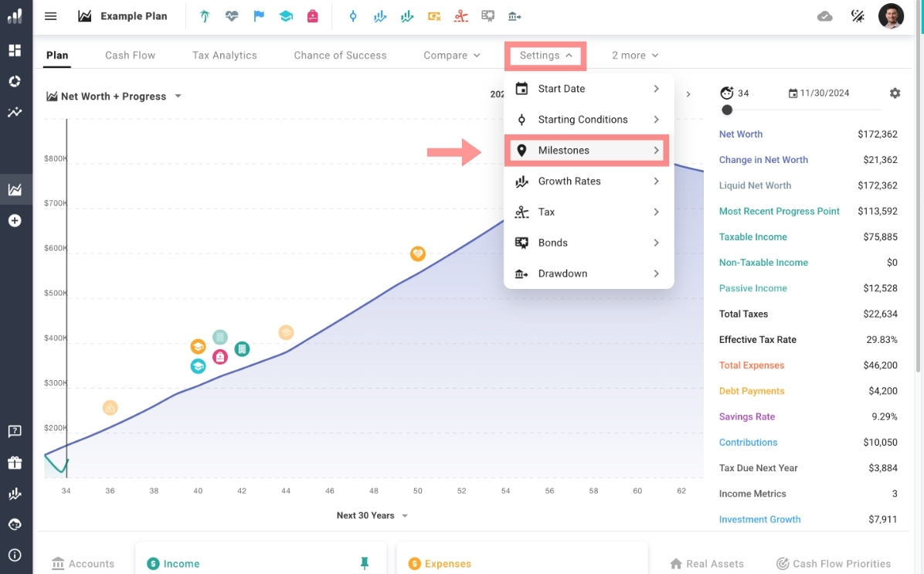Pin the Income panel with pushpin icon
924x574 pixels.
click(x=365, y=564)
